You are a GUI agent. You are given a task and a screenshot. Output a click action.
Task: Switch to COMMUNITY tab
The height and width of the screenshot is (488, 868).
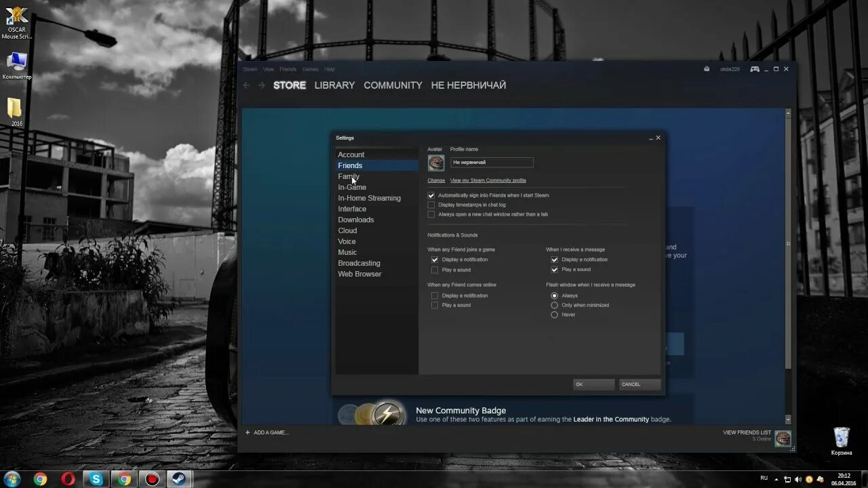[393, 85]
